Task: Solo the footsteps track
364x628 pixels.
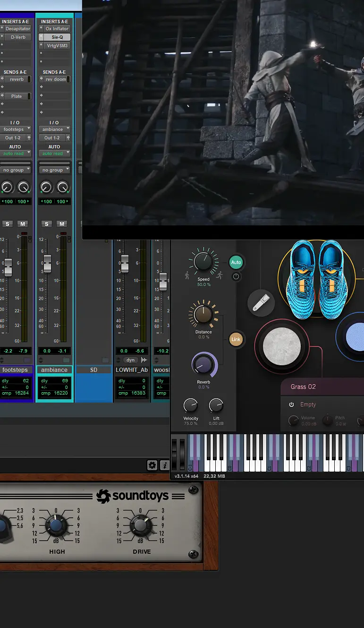Action: [8, 224]
